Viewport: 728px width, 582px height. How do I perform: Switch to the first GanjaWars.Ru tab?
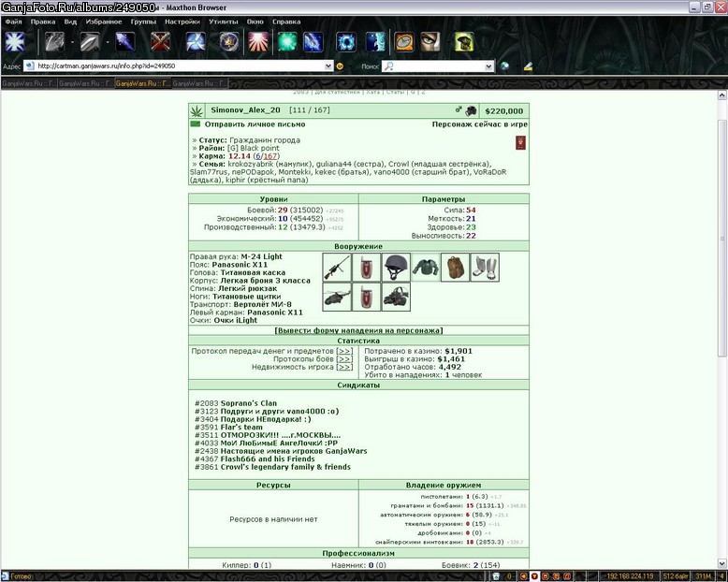29,83
